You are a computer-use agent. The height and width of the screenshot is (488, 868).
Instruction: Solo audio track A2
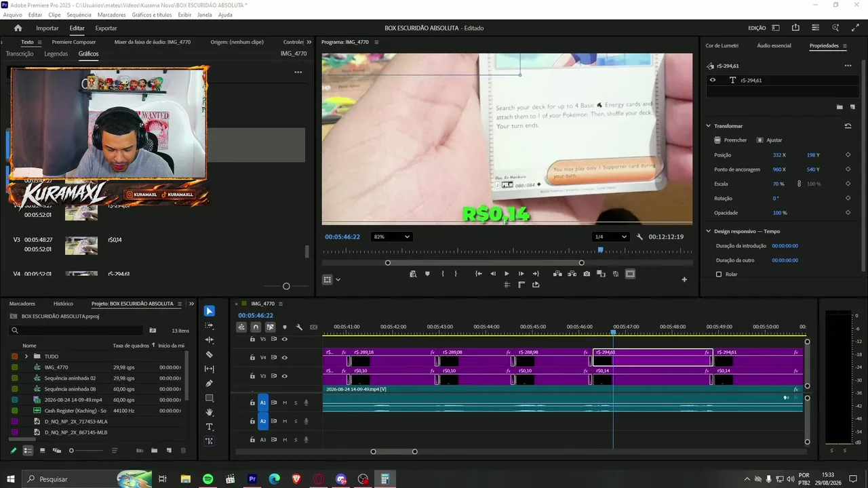point(296,422)
